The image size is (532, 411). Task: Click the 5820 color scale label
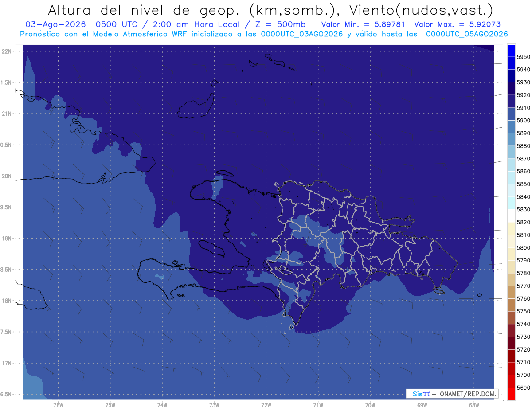[x=523, y=222]
